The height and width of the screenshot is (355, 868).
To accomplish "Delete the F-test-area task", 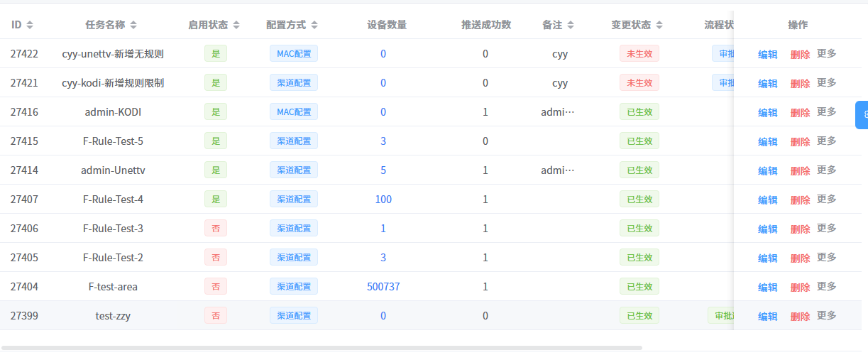I will (x=800, y=287).
